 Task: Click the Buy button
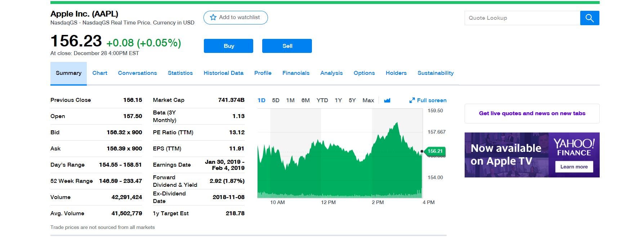point(228,46)
